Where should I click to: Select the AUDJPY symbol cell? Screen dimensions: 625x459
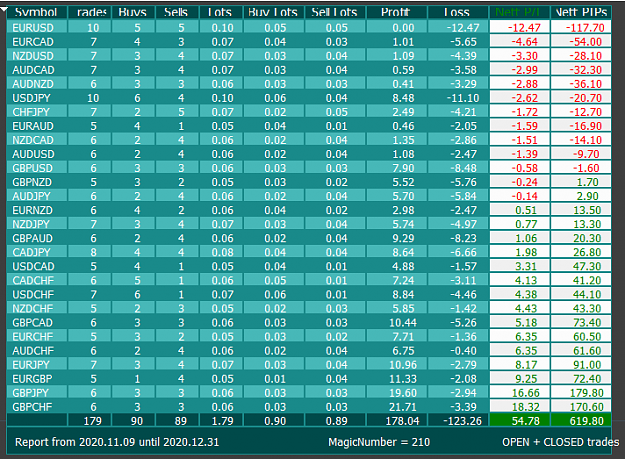tap(37, 196)
